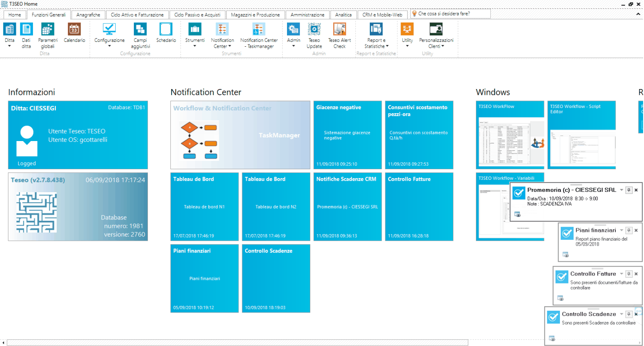Image resolution: width=644 pixels, height=346 pixels.
Task: Open Ciclo Passivo e Acquisti tab
Action: point(197,15)
